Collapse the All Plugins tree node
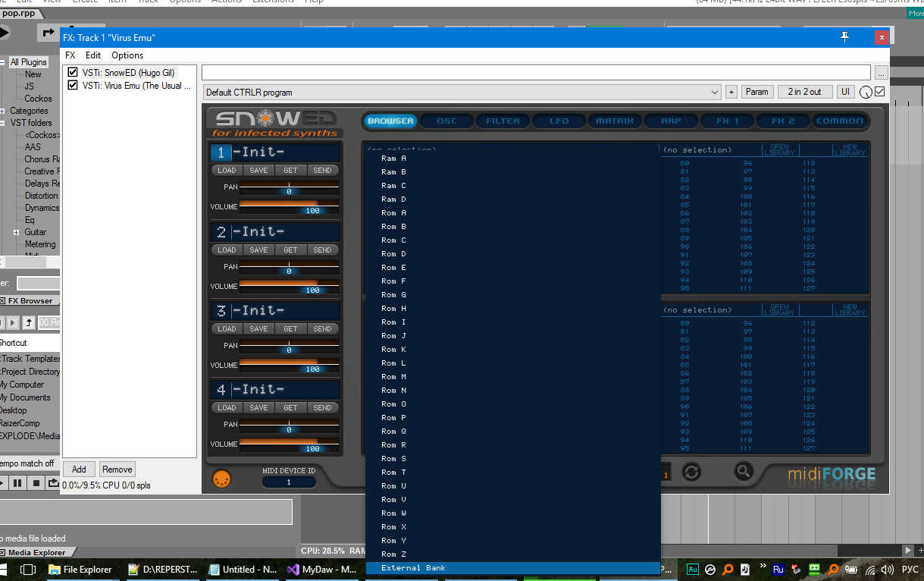Image resolution: width=924 pixels, height=581 pixels. 3,62
